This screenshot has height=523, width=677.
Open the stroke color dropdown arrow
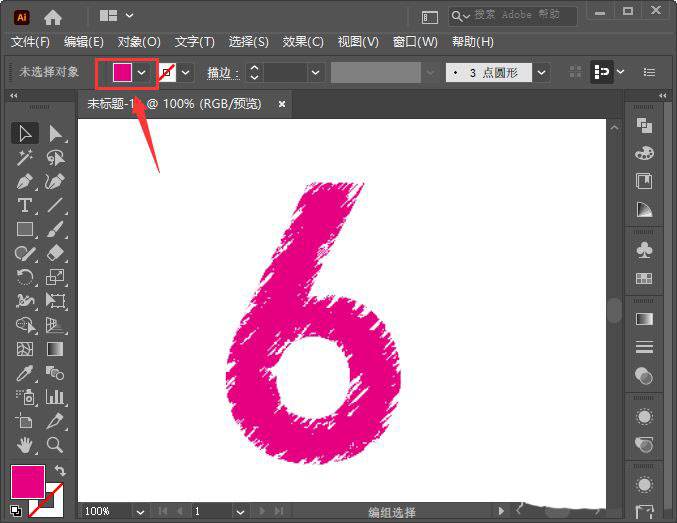185,73
